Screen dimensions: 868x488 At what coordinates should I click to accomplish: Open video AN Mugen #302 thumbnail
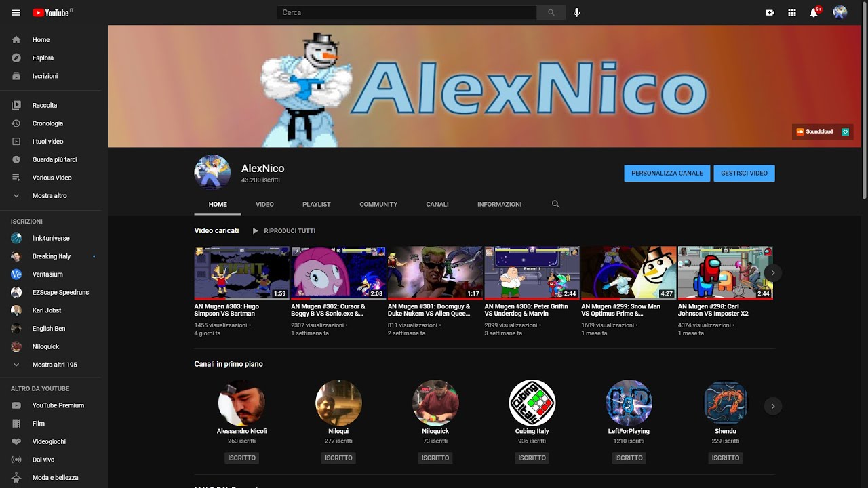(338, 272)
